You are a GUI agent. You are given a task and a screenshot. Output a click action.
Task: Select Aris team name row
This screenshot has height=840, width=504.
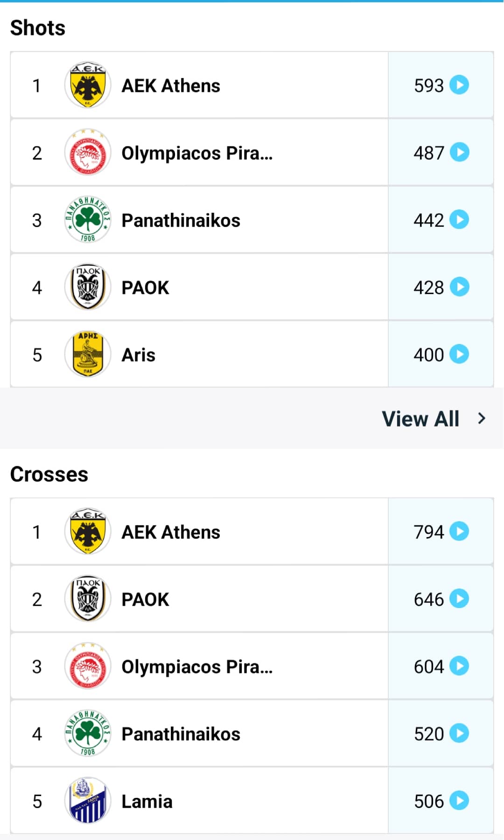pos(138,355)
